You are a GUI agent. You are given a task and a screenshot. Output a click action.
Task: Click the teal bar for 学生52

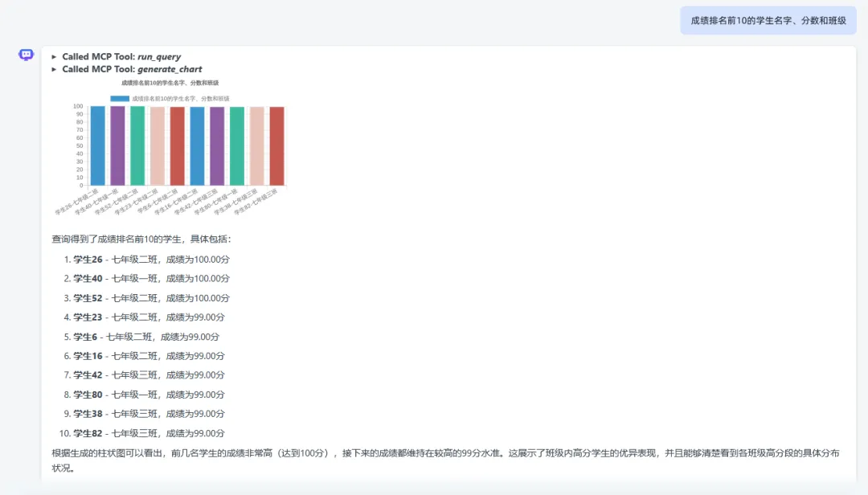(x=137, y=145)
